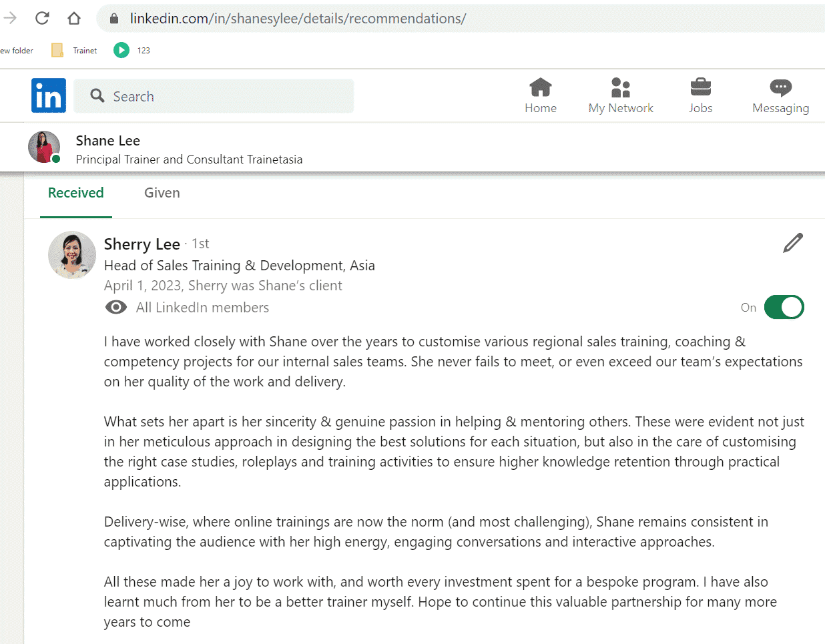Viewport: 825px width, 644px height.
Task: Reload the current browser page
Action: (42, 18)
